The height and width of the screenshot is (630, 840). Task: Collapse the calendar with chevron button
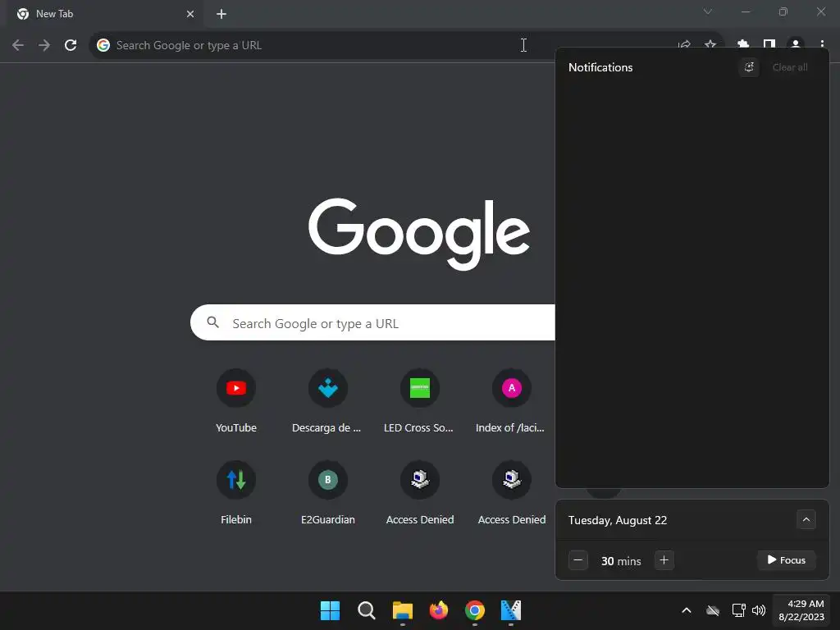tap(806, 519)
